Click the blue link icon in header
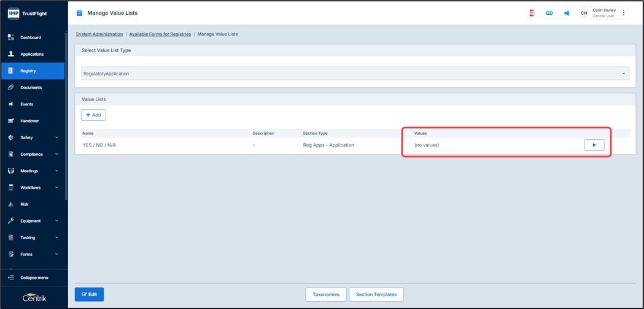 [549, 13]
